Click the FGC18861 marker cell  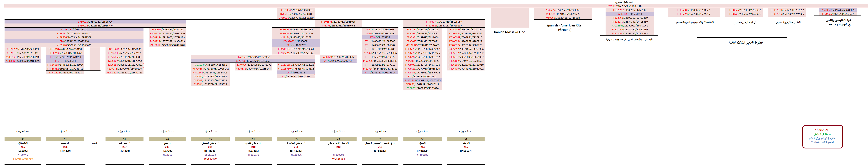pos(629,26)
